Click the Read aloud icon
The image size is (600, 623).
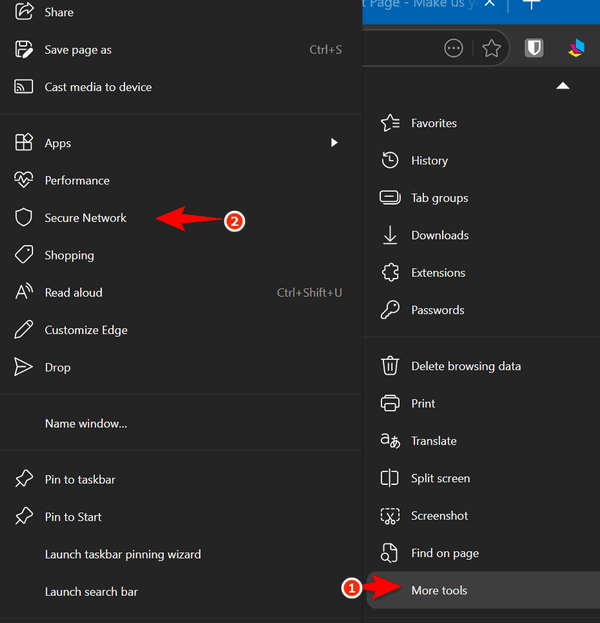24,292
